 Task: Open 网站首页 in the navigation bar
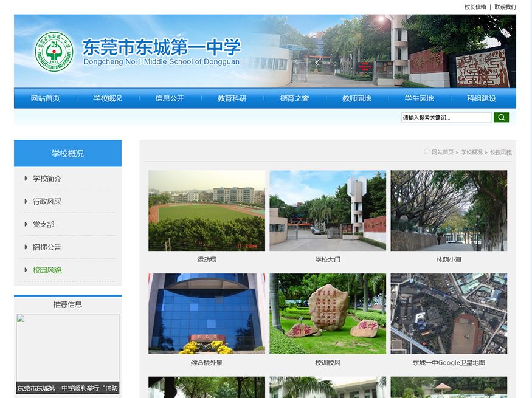pos(45,98)
